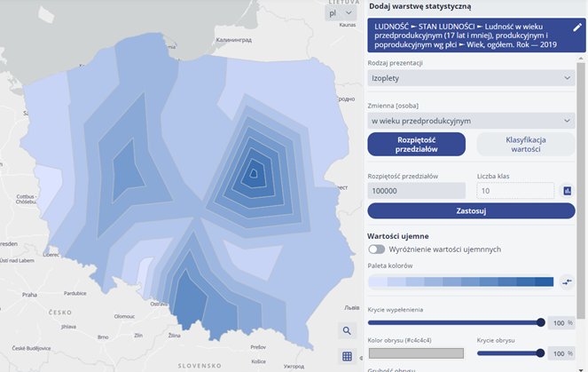Viewport: 588px width, 372px height.
Task: Apply settings with the Zastosuj button
Action: [471, 211]
